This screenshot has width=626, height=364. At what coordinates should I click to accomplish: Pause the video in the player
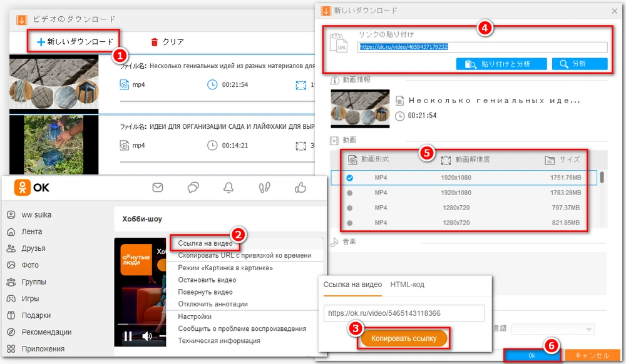point(128,336)
